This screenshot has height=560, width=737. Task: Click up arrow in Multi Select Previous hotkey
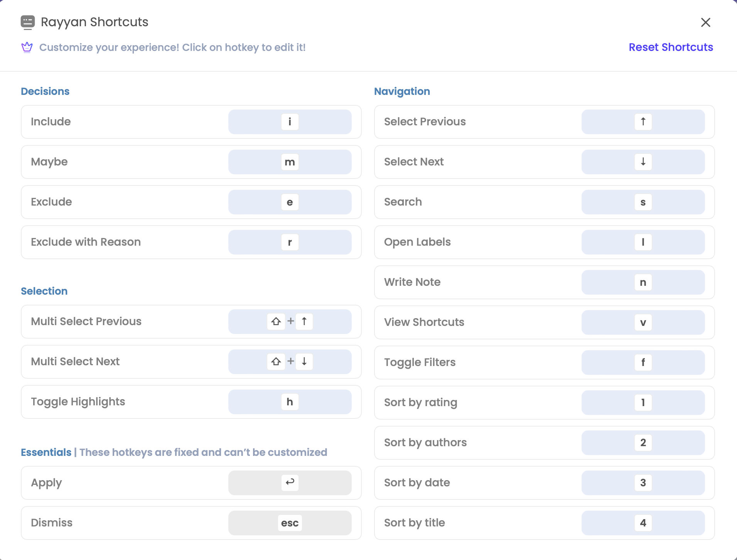click(304, 322)
